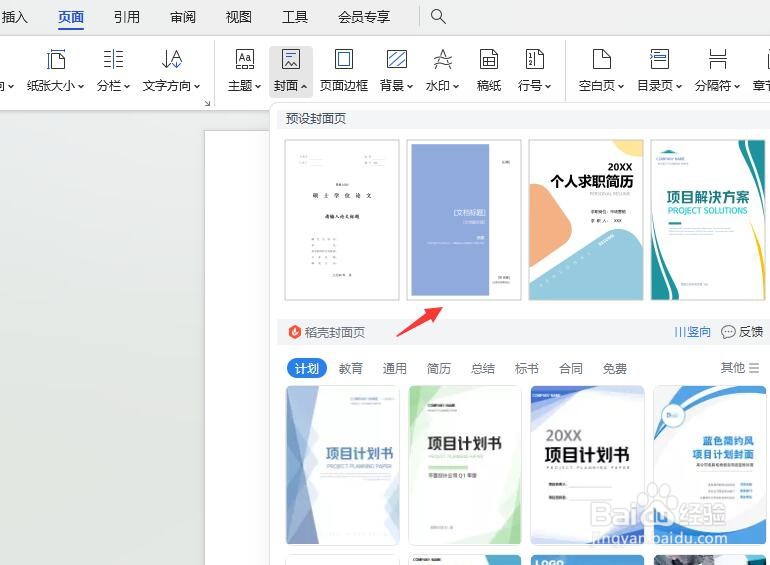Image resolution: width=770 pixels, height=565 pixels.
Task: Click the 稻壳 logo icon
Action: click(x=294, y=332)
